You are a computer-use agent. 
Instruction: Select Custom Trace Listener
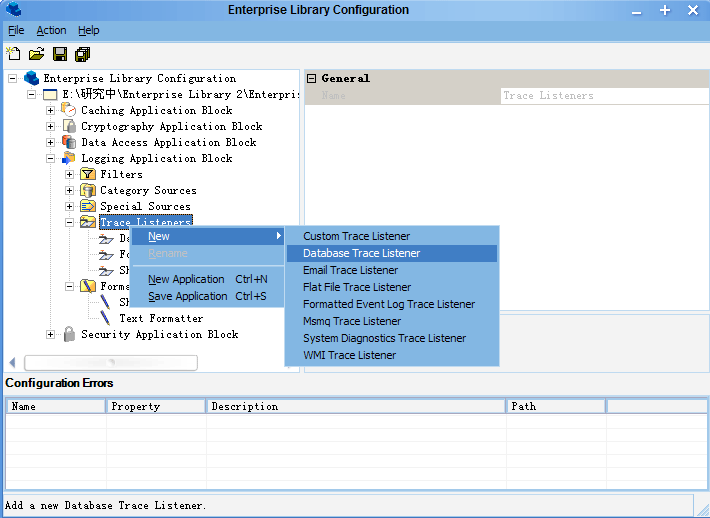click(392, 236)
